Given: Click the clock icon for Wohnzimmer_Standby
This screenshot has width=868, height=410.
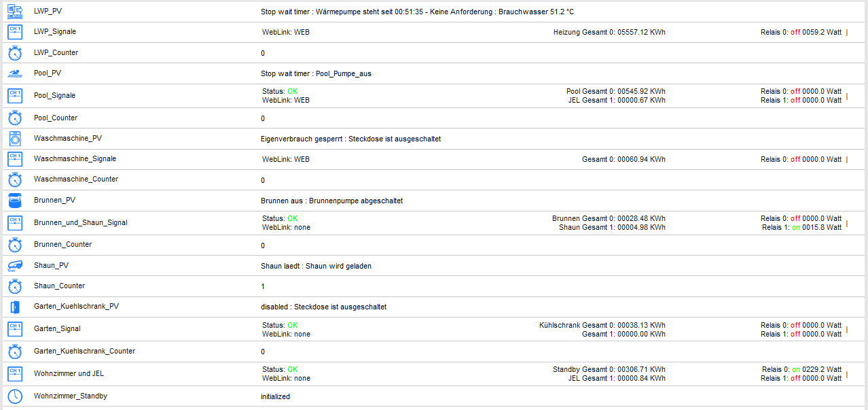Looking at the screenshot, I should coord(15,396).
